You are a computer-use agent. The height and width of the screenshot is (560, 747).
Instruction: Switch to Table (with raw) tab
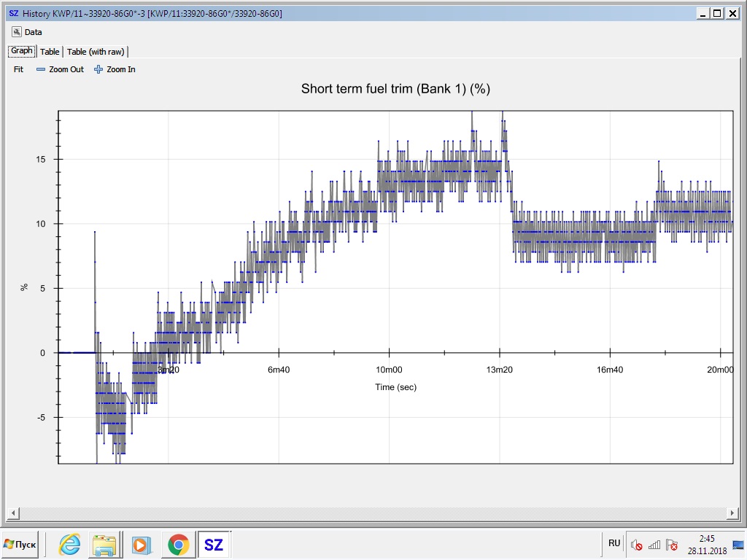coord(96,52)
